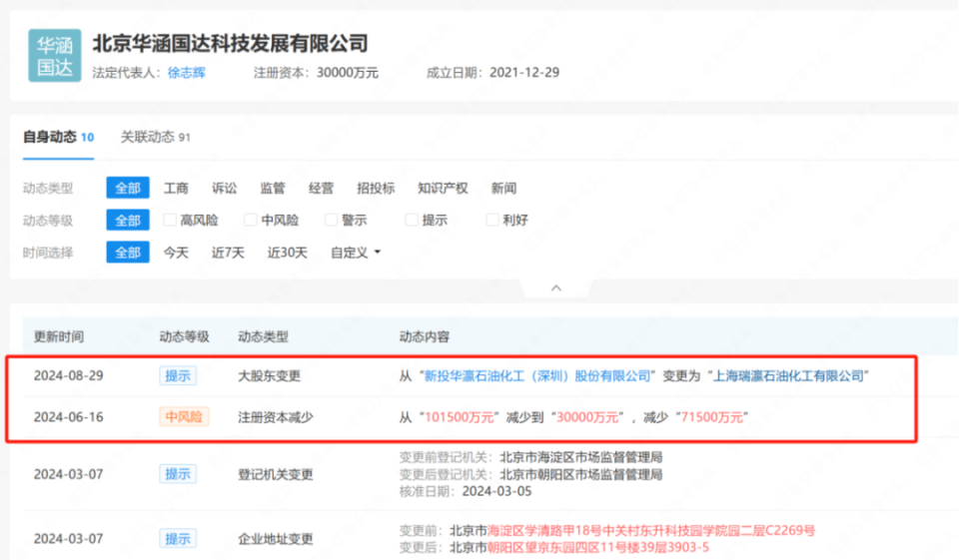This screenshot has width=959, height=560.
Task: Click 提示 tag on 企业地址变更 row
Action: tap(178, 539)
